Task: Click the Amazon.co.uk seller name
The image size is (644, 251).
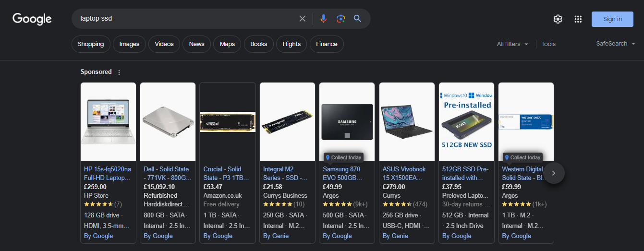Action: [222, 195]
